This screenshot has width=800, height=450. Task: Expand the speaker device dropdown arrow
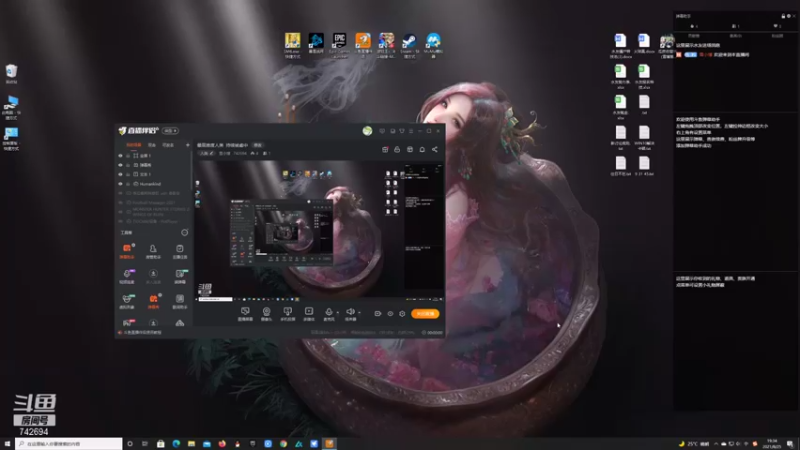[359, 312]
